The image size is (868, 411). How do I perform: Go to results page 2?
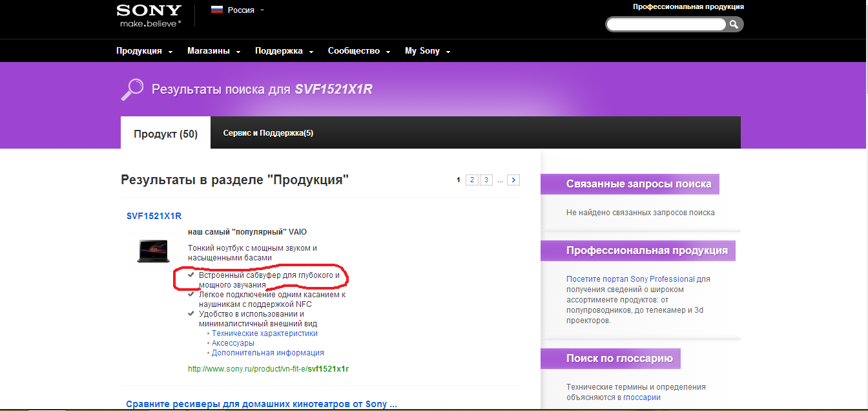[472, 180]
